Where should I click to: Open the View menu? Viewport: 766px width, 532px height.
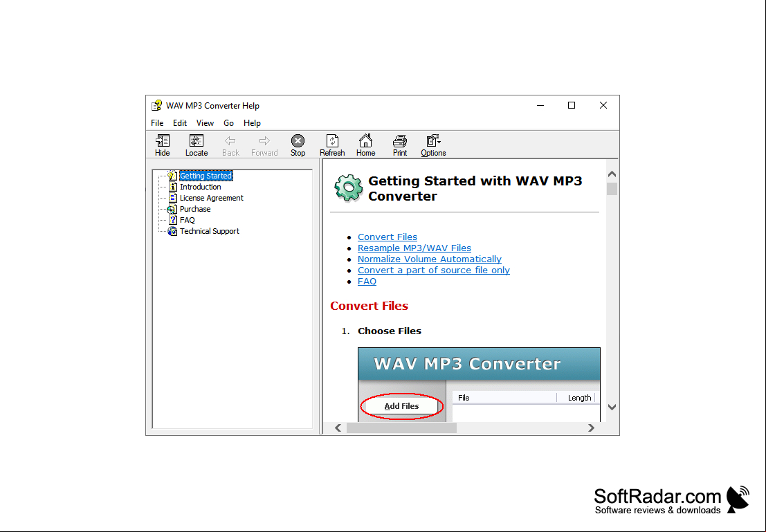tap(205, 123)
